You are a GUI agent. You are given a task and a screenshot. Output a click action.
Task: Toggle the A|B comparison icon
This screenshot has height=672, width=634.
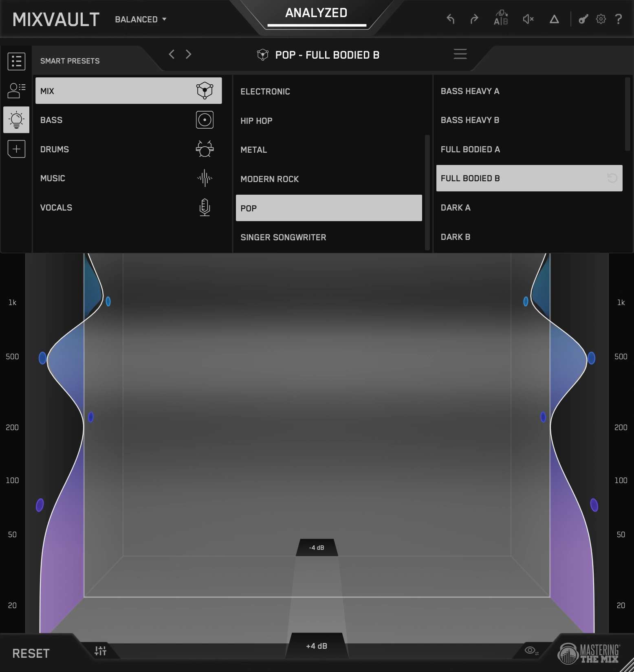[x=501, y=18]
